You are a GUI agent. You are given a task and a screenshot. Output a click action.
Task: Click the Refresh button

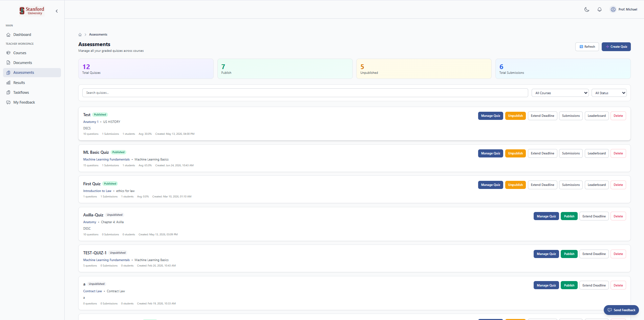point(587,47)
